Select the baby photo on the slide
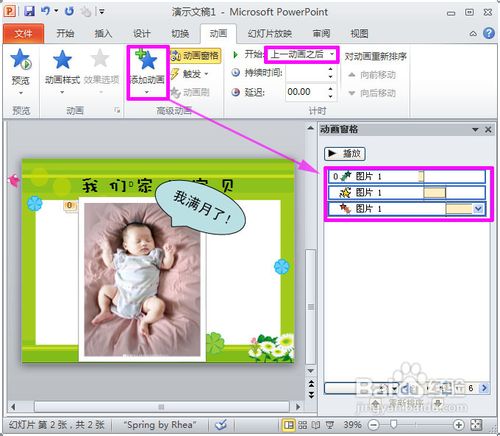Screen dimensions: 500x436 (142, 280)
